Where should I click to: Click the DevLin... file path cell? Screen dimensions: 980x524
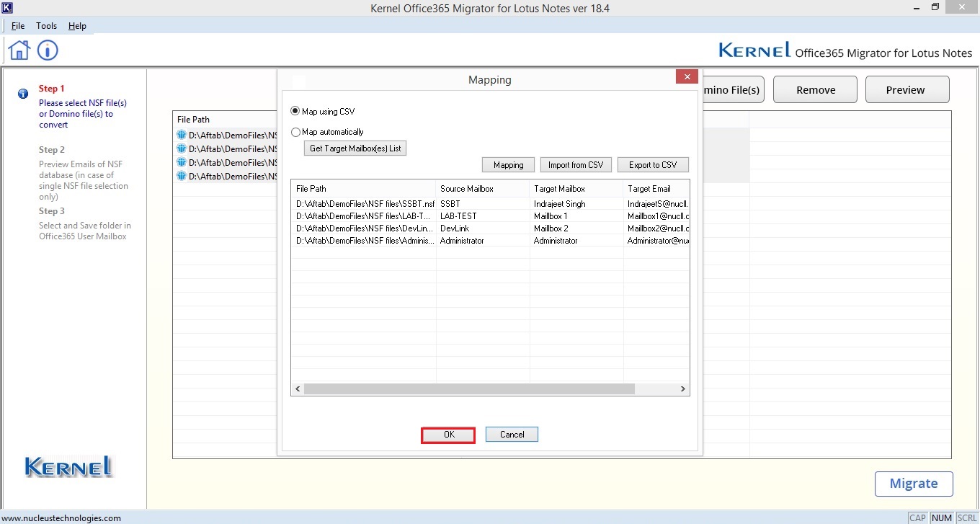[x=363, y=228]
